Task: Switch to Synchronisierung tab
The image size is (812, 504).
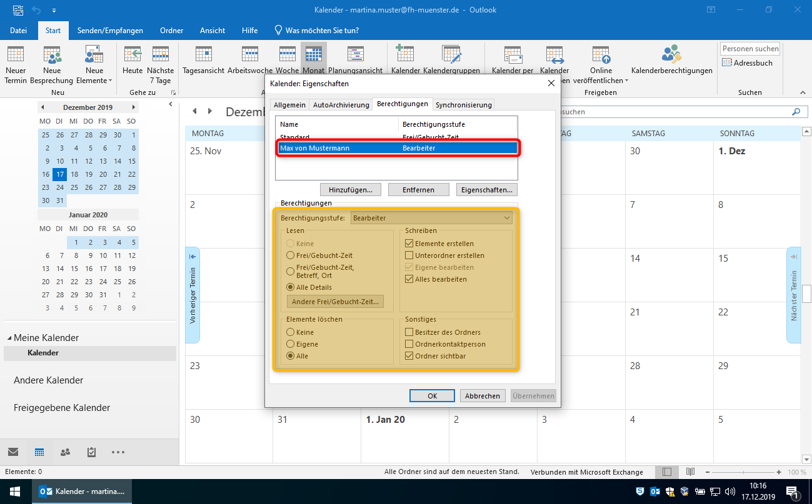Action: coord(464,105)
